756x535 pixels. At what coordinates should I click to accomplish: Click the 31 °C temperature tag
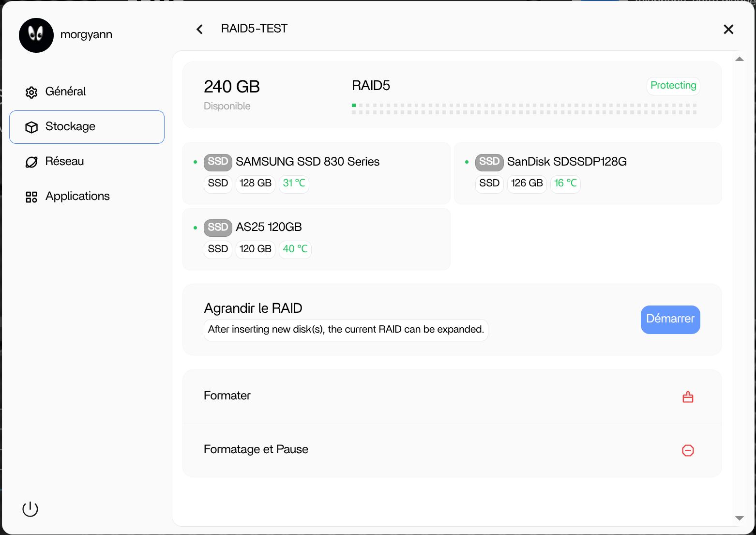(x=294, y=183)
